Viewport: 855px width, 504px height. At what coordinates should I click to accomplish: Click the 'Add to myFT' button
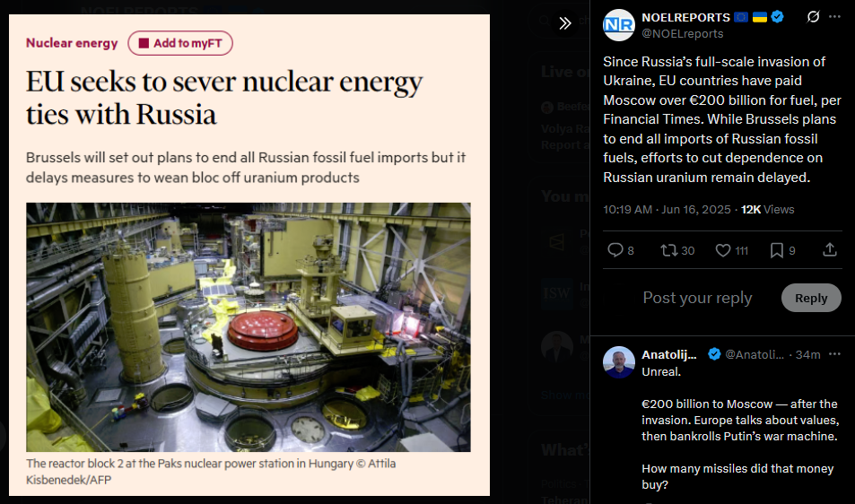click(180, 43)
